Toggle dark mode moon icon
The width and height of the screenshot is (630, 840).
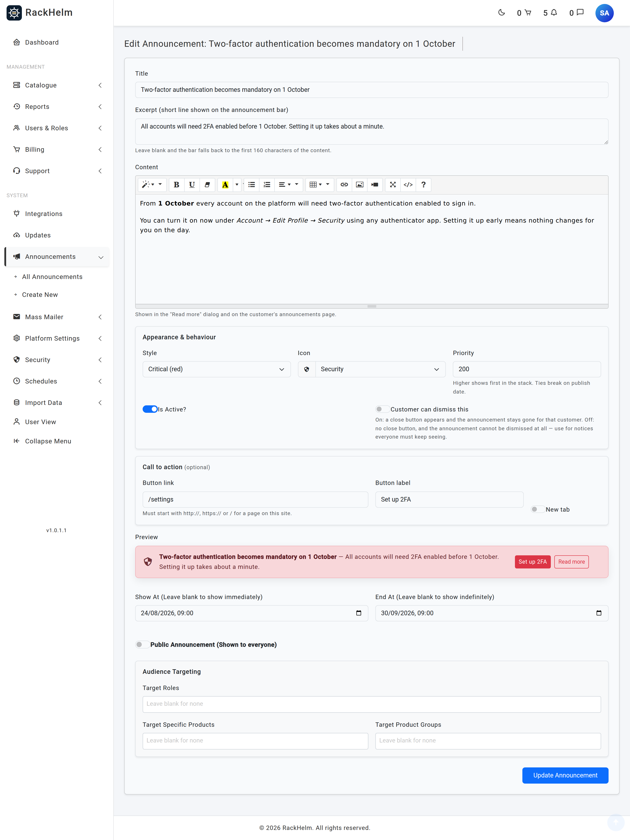tap(502, 12)
